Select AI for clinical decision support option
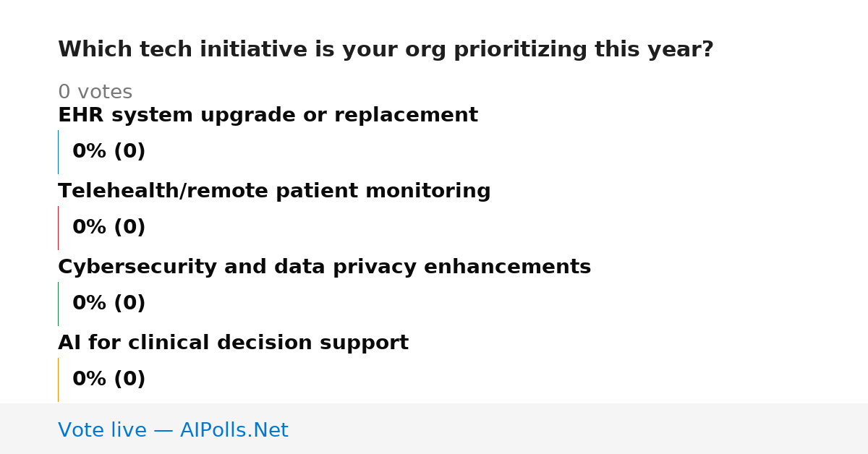 [233, 343]
